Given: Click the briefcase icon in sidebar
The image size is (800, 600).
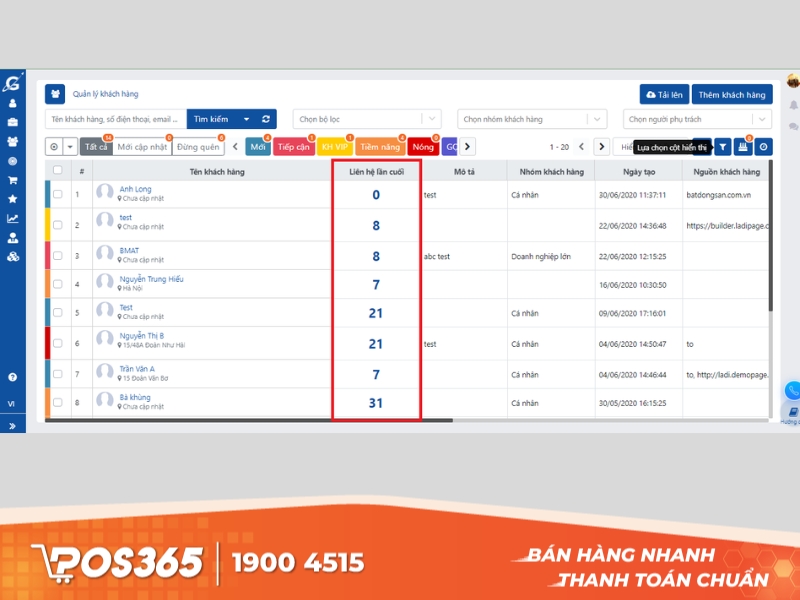Looking at the screenshot, I should 13,123.
